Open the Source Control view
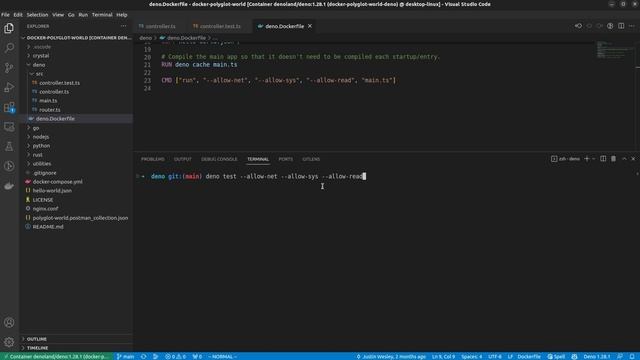640x360 pixels. point(9,67)
